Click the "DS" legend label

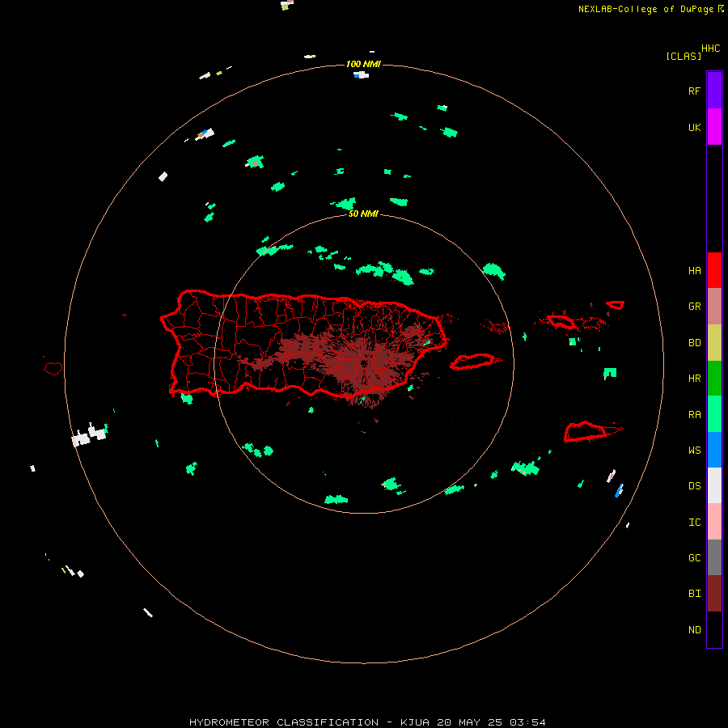pyautogui.click(x=694, y=485)
